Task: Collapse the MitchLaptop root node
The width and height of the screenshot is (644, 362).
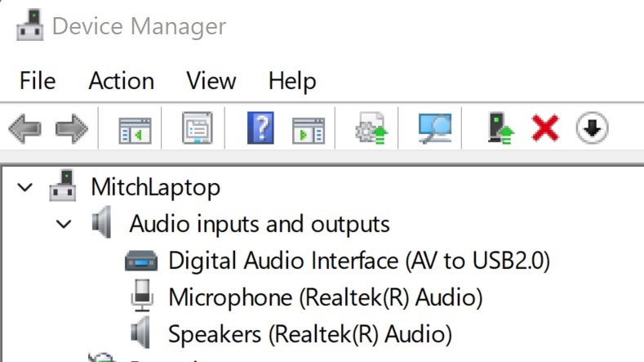Action: click(25, 188)
